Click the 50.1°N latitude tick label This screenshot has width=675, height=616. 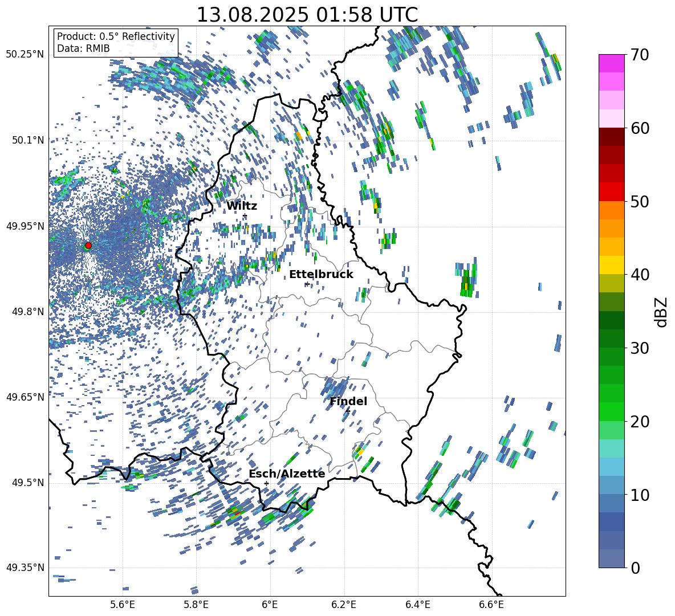29,140
